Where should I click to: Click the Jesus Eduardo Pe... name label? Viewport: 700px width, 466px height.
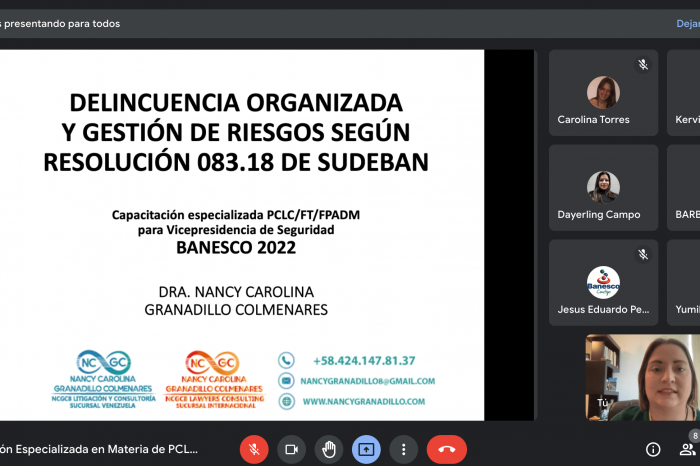[x=603, y=309]
